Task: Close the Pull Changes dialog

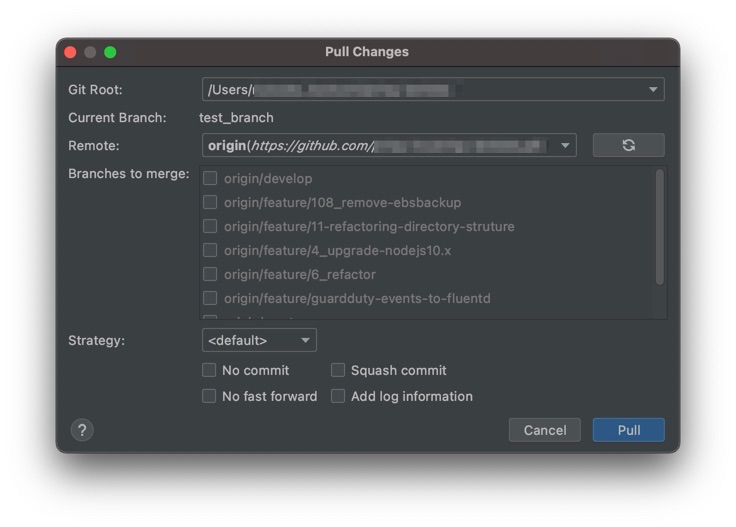Action: pos(70,52)
